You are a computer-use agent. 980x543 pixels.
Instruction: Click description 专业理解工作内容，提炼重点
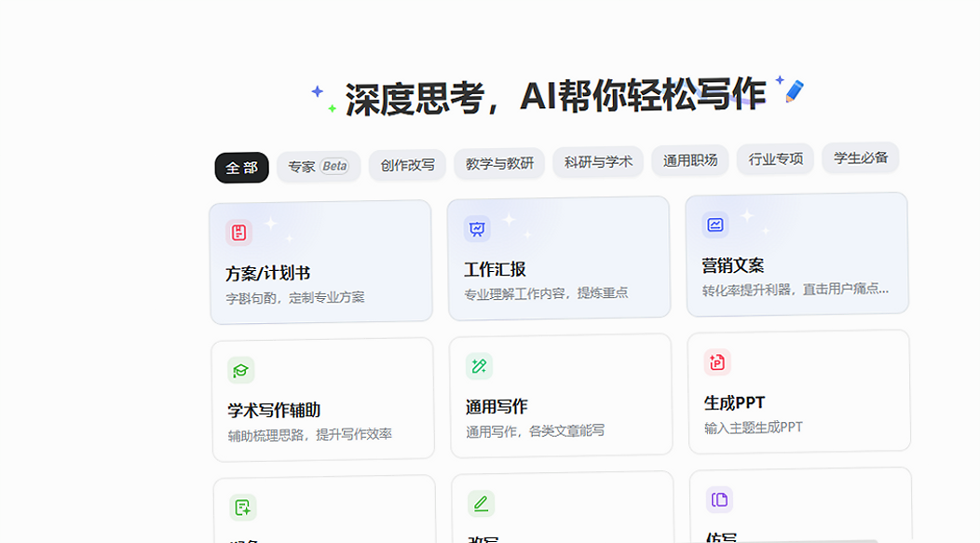tap(546, 293)
